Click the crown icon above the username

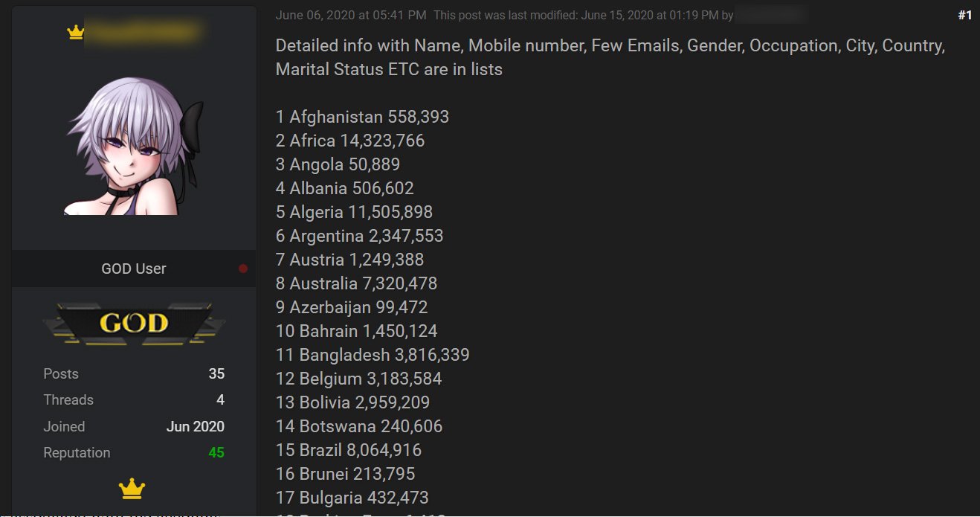click(74, 33)
